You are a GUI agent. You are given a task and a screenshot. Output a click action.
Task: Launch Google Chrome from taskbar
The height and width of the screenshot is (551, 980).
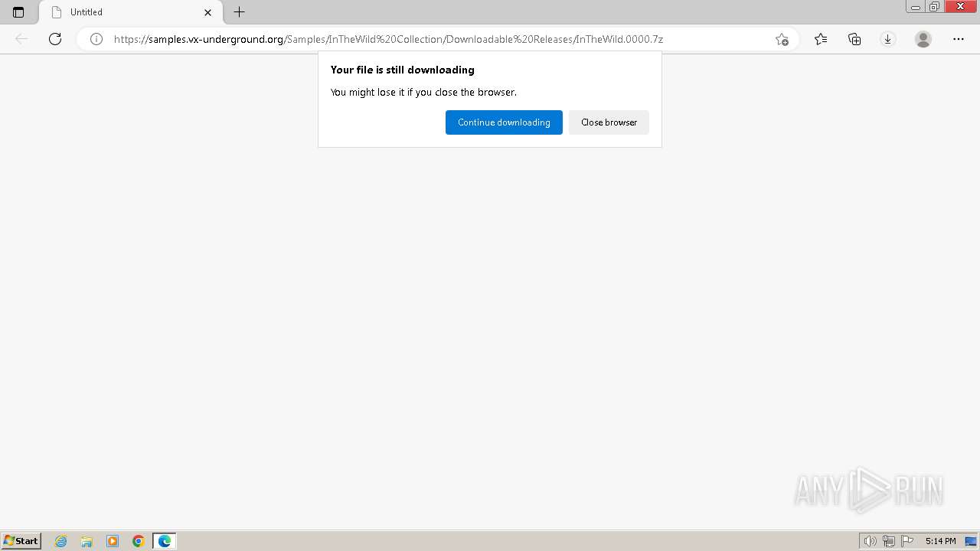click(139, 541)
